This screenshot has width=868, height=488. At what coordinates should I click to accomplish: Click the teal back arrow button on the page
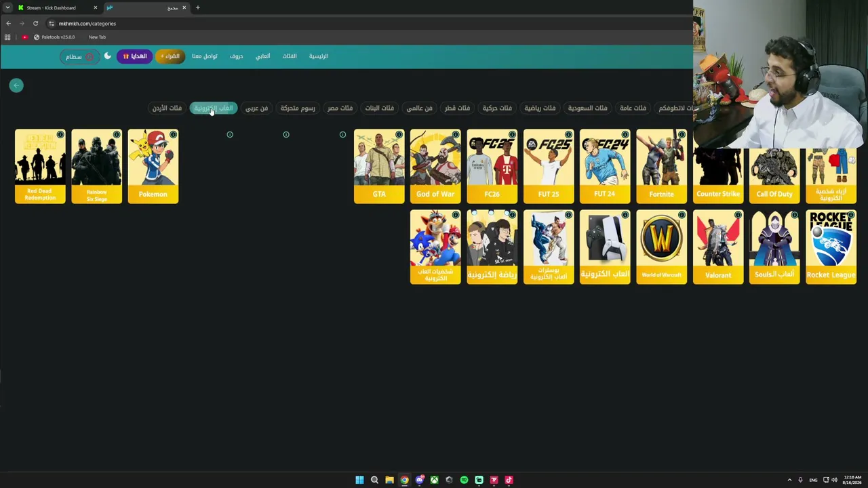pyautogui.click(x=16, y=85)
